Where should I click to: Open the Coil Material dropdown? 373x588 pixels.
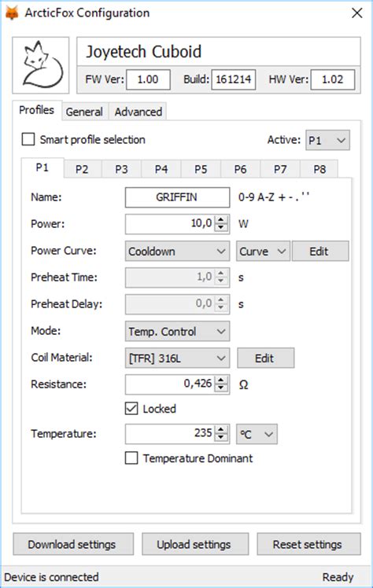tap(177, 358)
